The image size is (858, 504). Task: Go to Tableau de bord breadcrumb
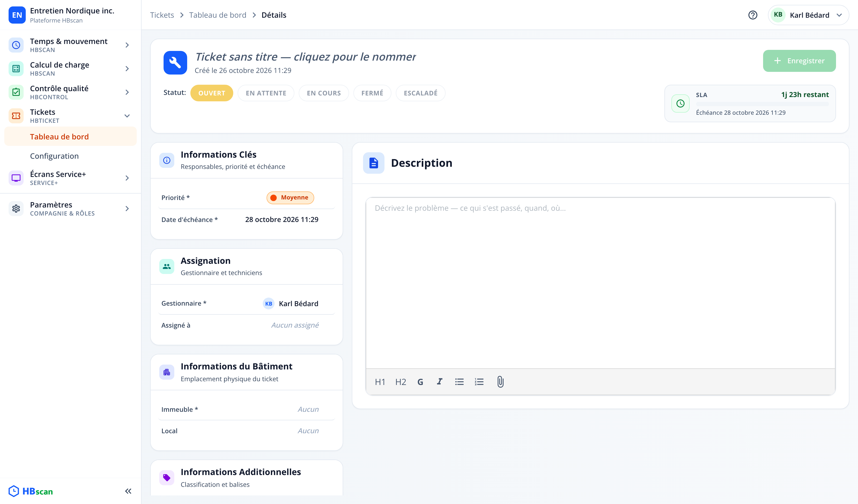pyautogui.click(x=217, y=15)
